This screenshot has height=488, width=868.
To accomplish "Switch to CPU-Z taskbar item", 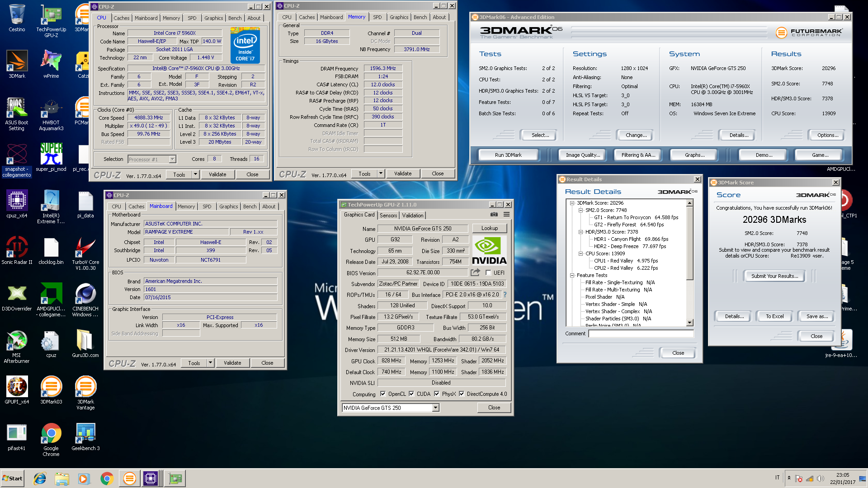I will 151,478.
